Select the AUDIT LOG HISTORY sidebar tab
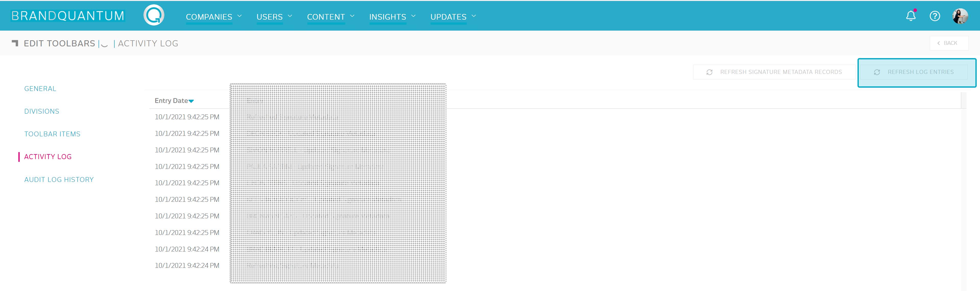 tap(58, 180)
